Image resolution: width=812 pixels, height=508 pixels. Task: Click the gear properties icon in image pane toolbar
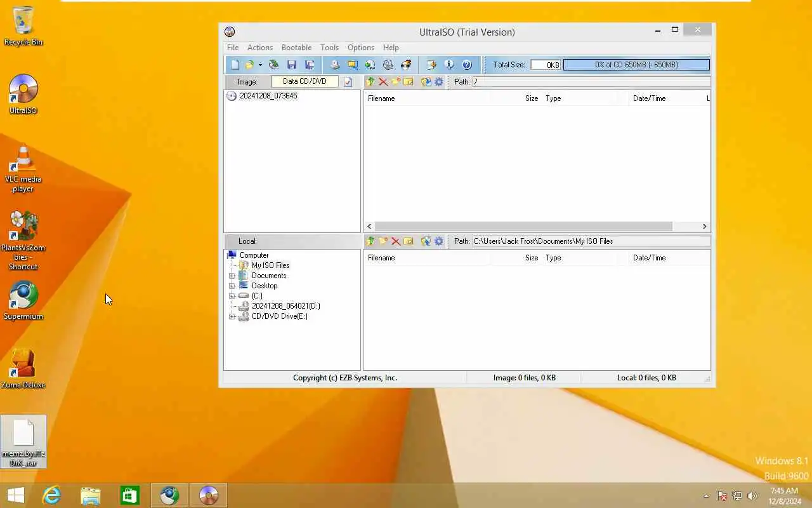coord(438,82)
